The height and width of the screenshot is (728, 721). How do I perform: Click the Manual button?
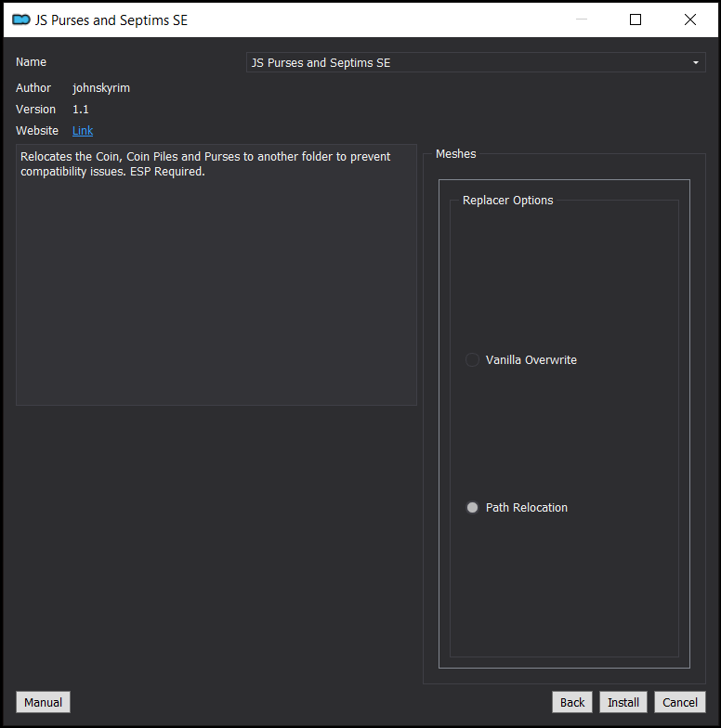click(x=43, y=702)
